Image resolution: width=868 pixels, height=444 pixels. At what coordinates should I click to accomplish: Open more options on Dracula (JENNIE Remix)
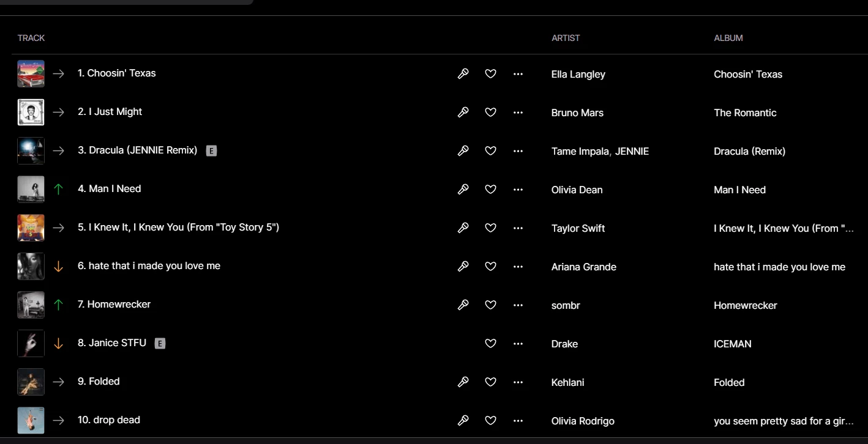point(518,151)
